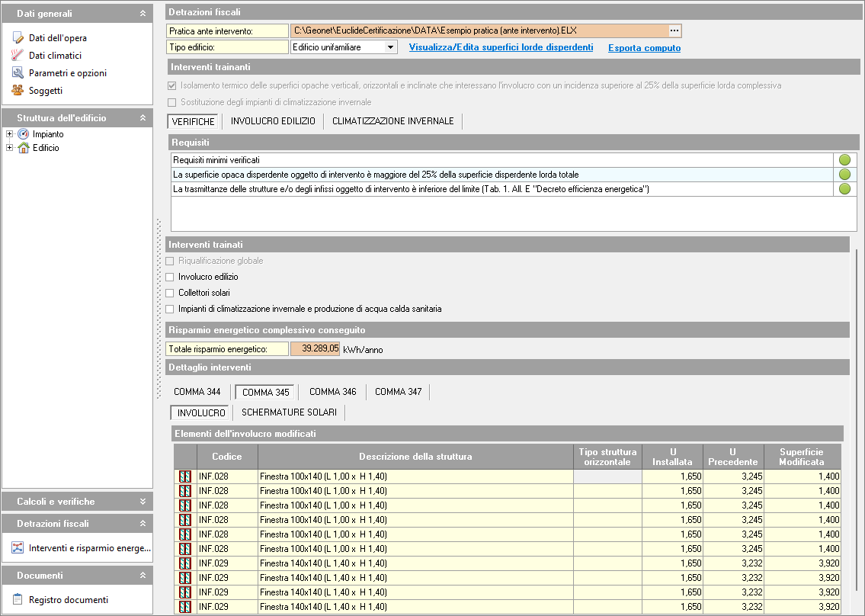
Task: Browse for Pratica ante intervento file
Action: click(674, 30)
